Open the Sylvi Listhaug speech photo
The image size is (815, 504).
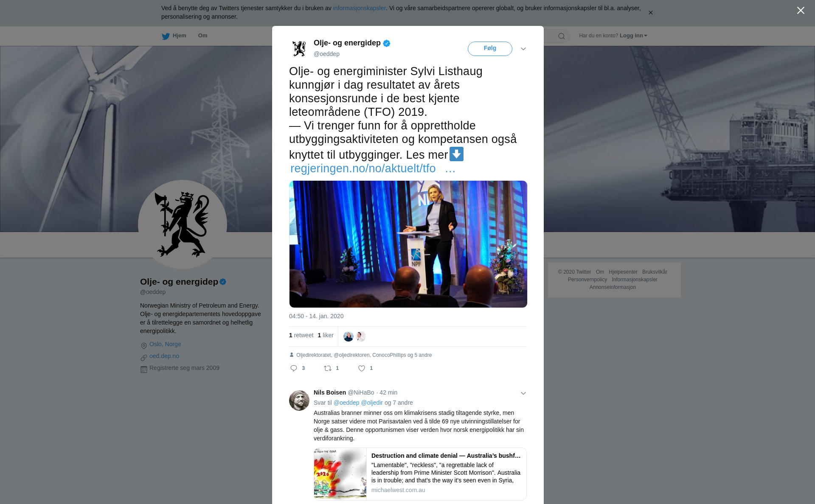pos(408,244)
